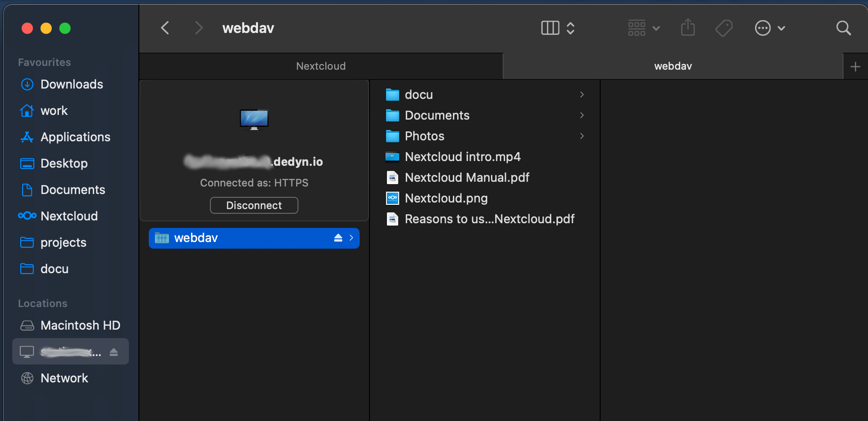The image size is (868, 421).
Task: Select the webdav tab
Action: point(673,66)
